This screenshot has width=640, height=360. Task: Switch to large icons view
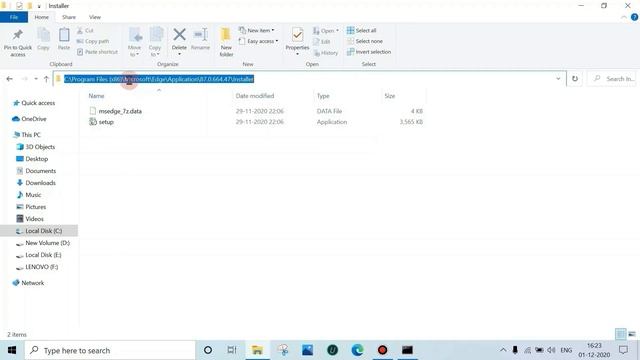click(632, 334)
